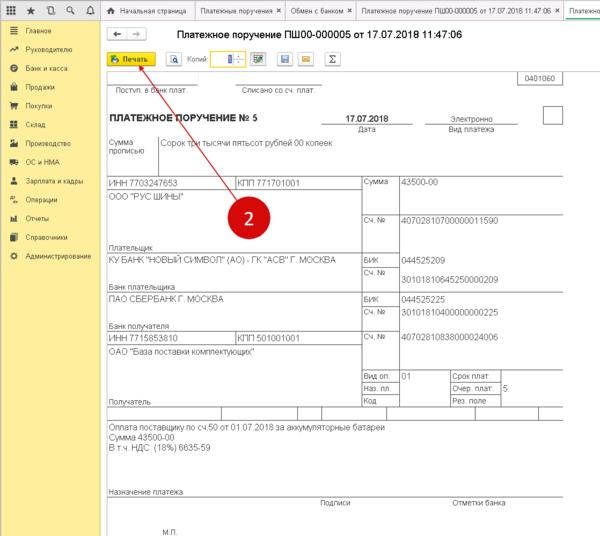Select the ИНН 7715853810 cell
600x536 pixels.
171,338
